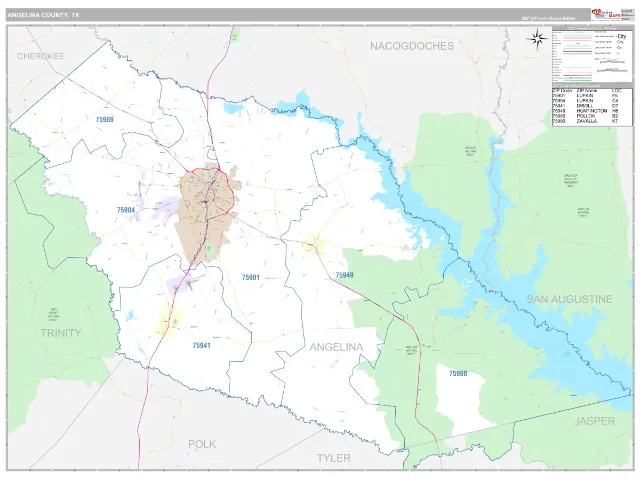Screen dimensions: 640x480
Task: Click the brown Lufkin city area
Action: (206, 212)
